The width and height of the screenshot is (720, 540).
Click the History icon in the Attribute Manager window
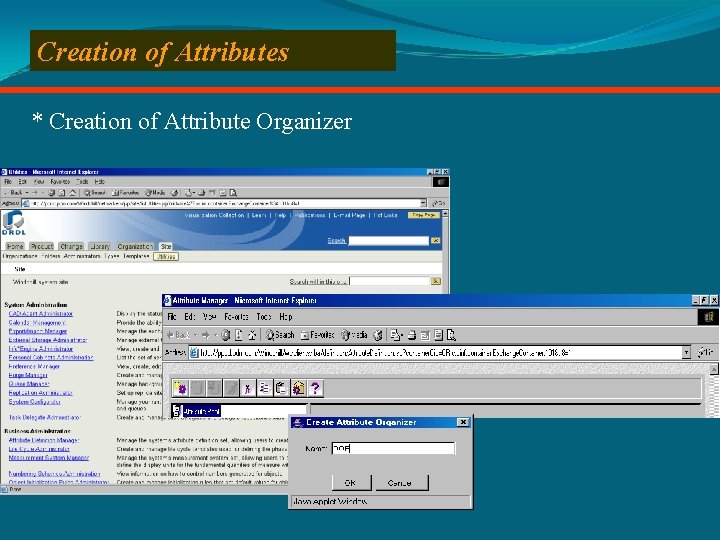click(x=378, y=335)
